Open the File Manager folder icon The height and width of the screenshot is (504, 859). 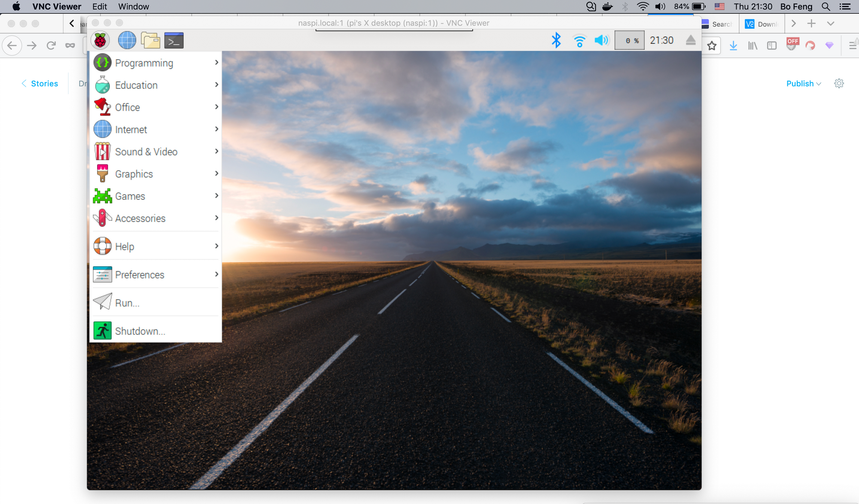pos(150,40)
